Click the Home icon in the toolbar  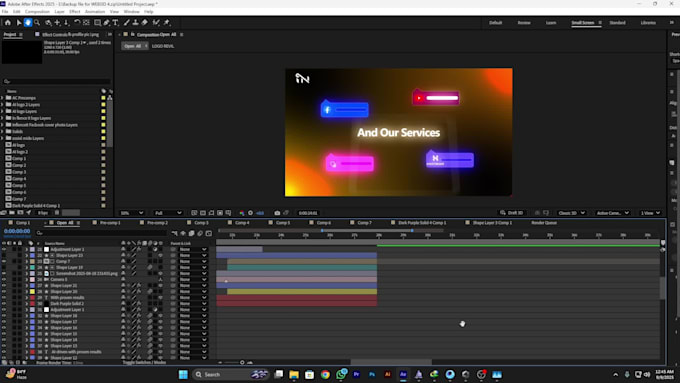coord(8,23)
